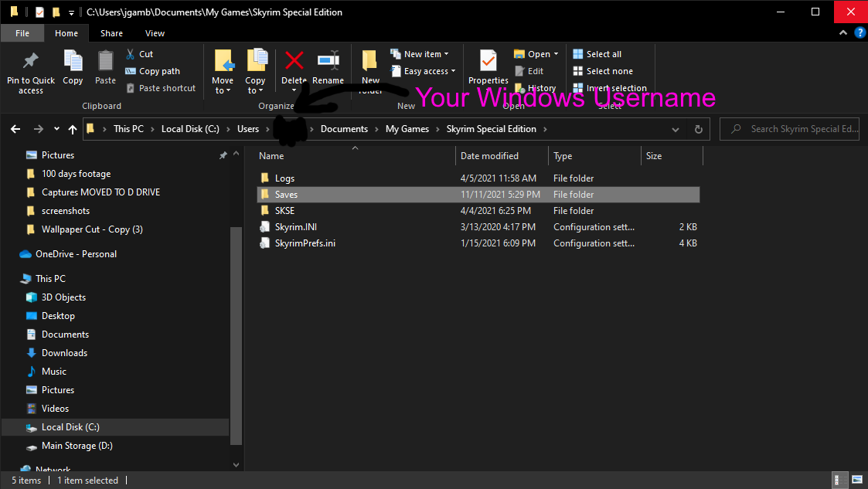Open the Help question mark icon
The width and height of the screenshot is (868, 489).
[x=859, y=33]
